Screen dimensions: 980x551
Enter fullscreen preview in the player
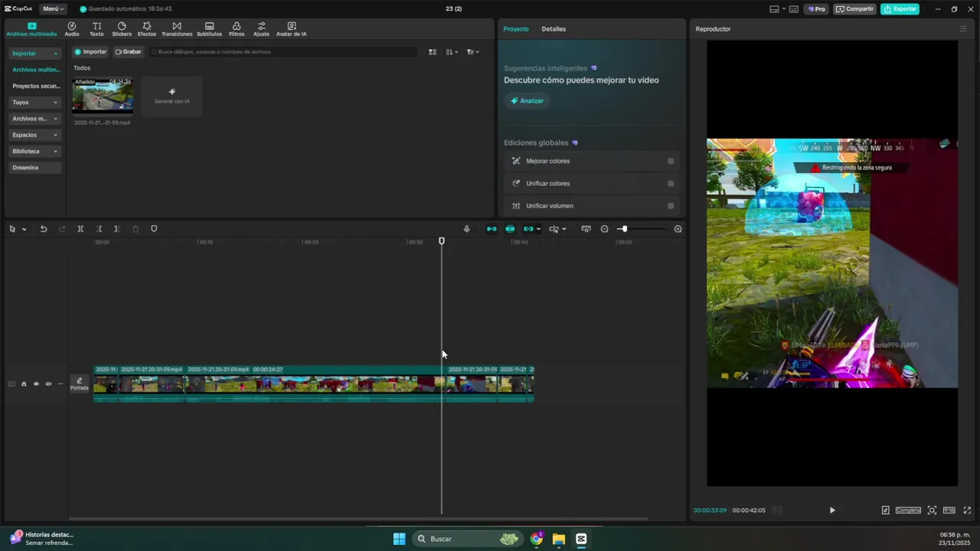[967, 510]
